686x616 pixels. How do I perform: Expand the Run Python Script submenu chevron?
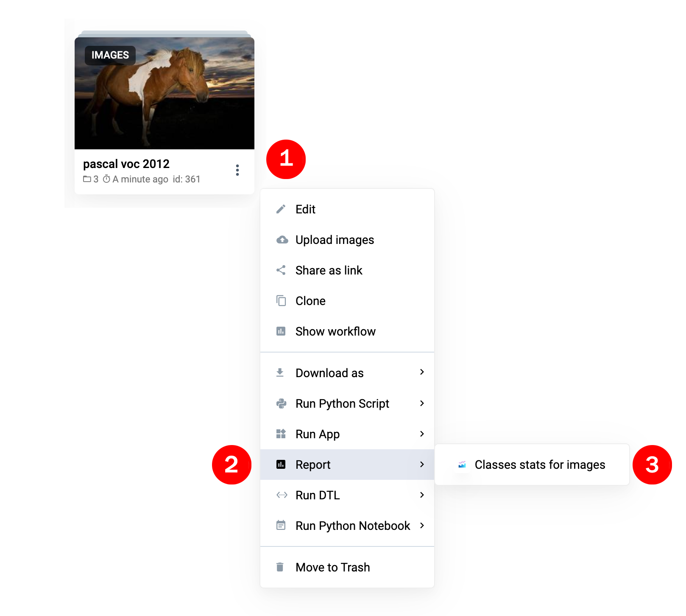[x=422, y=403]
